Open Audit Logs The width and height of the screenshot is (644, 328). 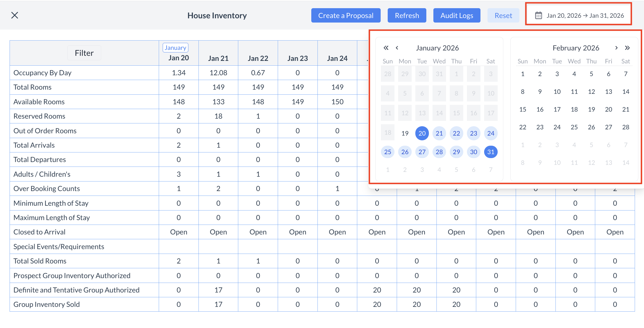(457, 15)
